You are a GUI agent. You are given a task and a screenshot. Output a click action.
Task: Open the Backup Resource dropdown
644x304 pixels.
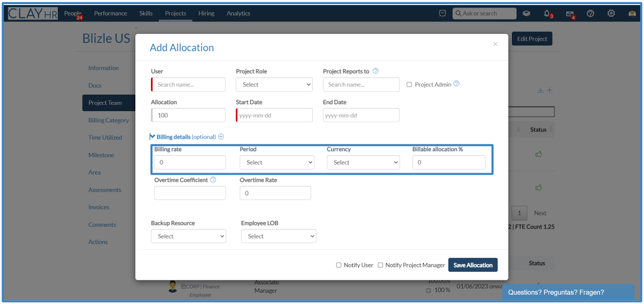[189, 236]
